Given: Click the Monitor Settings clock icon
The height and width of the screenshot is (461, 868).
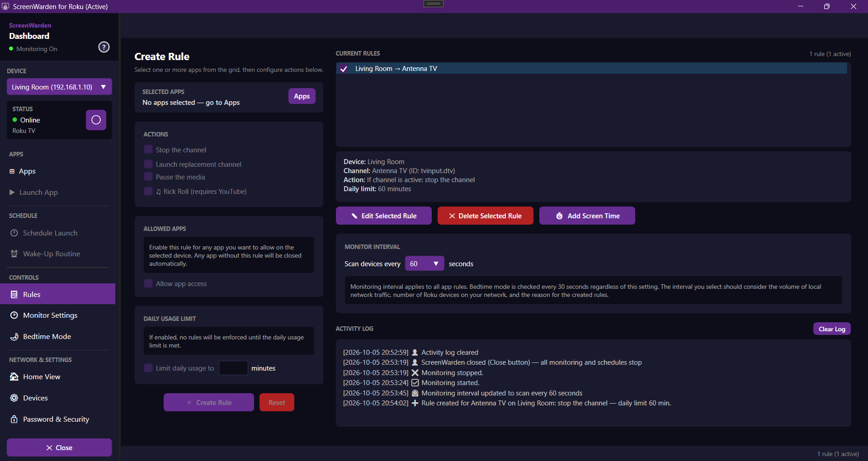Looking at the screenshot, I should [14, 315].
